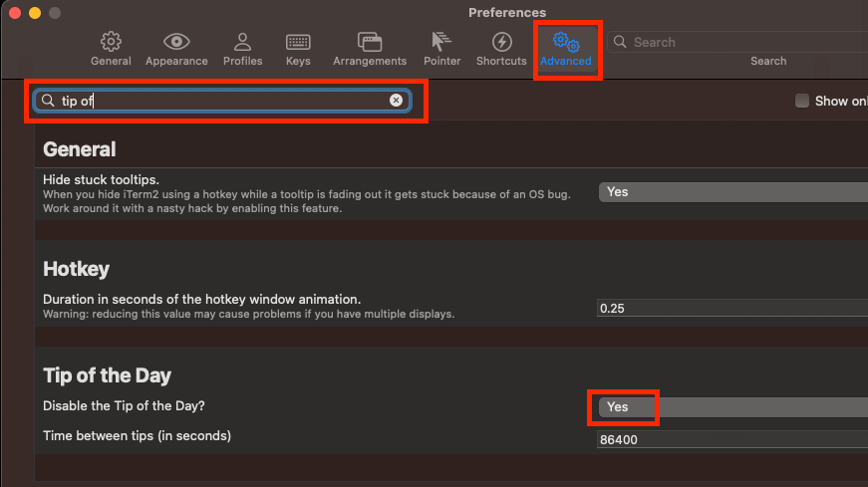
Task: Click the magnifier icon in toolbar Search
Action: point(620,42)
